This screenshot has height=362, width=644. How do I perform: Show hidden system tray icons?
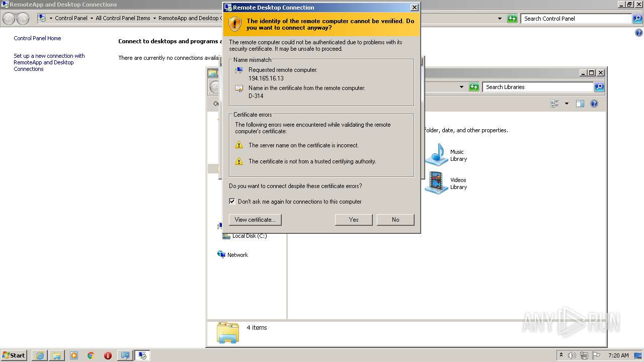[561, 355]
